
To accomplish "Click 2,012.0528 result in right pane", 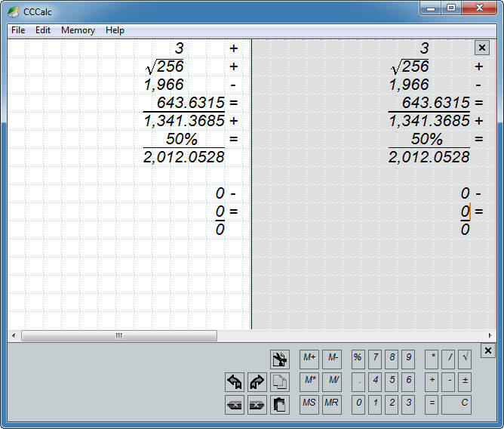I will point(429,157).
